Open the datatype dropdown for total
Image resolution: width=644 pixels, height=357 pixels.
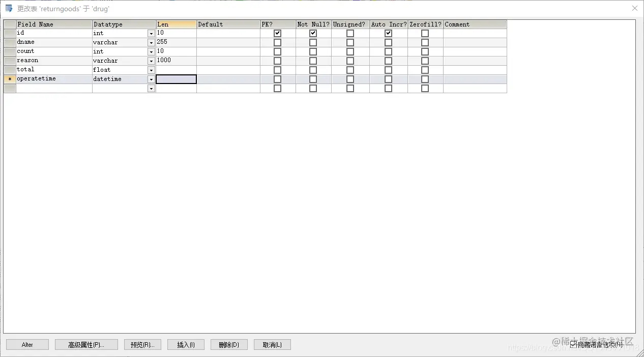151,70
